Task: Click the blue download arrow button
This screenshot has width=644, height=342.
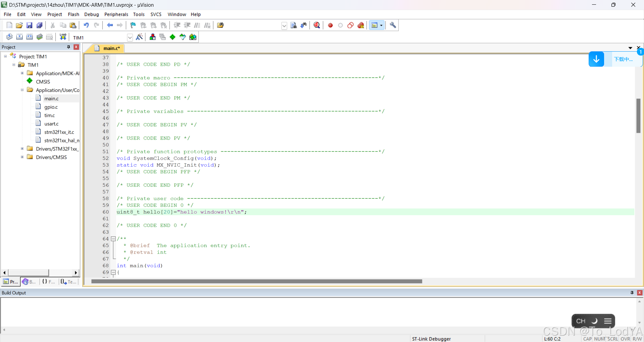Action: coord(596,59)
